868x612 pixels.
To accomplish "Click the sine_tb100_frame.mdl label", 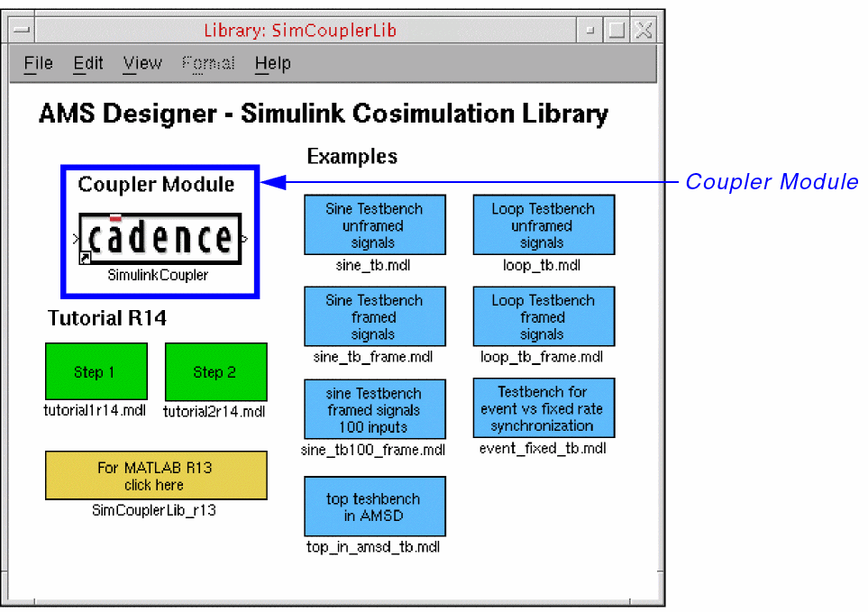I will (373, 450).
